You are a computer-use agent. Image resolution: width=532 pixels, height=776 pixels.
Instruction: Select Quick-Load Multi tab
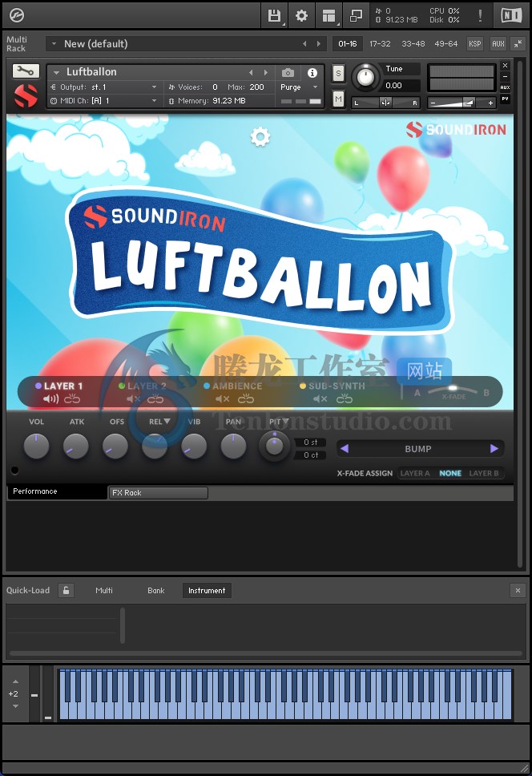[x=104, y=590]
